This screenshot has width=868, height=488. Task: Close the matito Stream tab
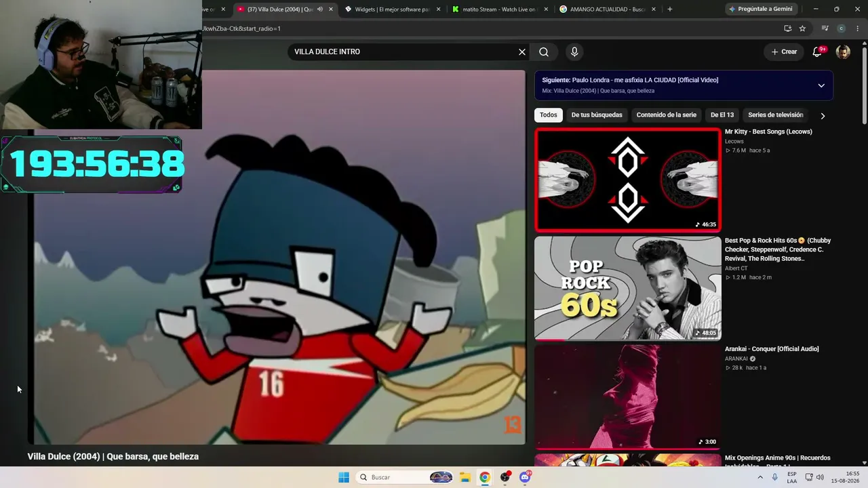tap(546, 9)
